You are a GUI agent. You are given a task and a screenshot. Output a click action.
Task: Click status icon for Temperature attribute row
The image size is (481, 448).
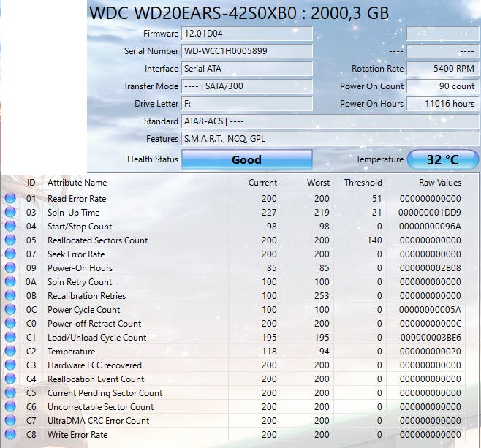pyautogui.click(x=10, y=351)
